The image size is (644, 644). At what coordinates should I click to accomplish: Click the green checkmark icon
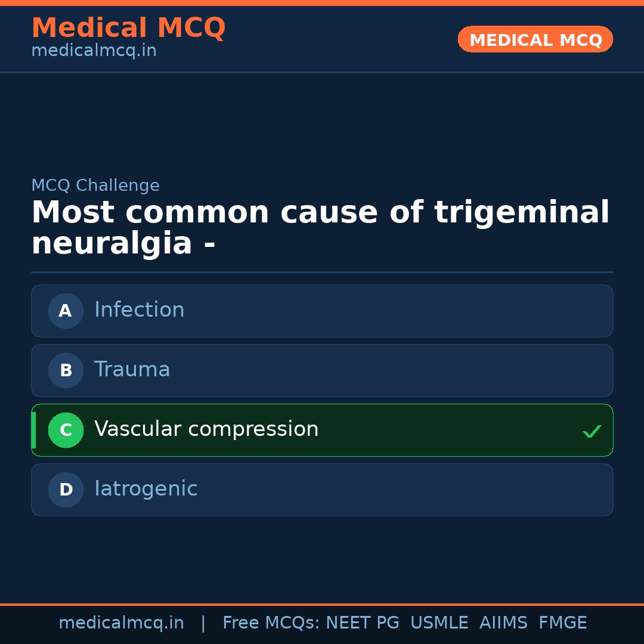click(592, 431)
